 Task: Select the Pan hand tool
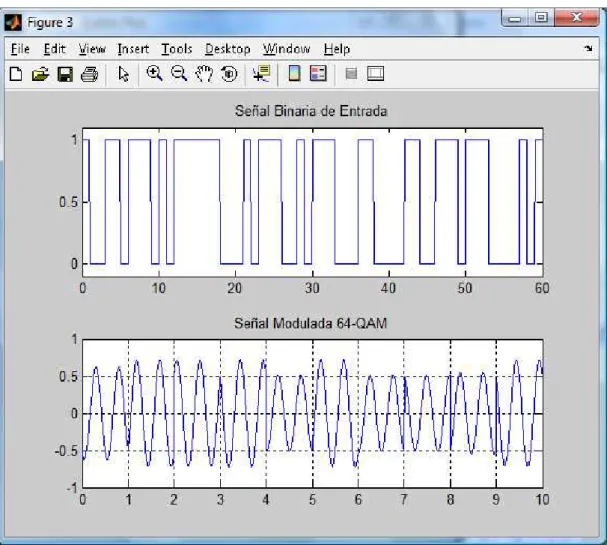pyautogui.click(x=204, y=74)
